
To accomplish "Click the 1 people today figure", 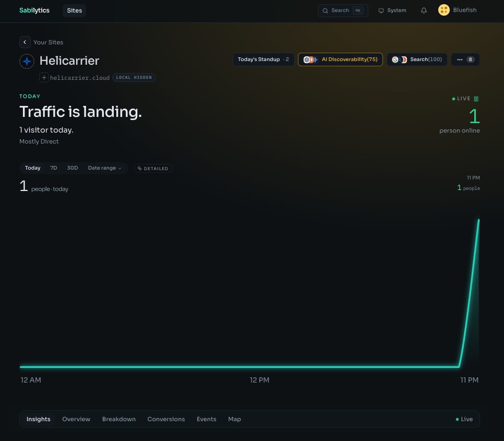I will tap(44, 186).
